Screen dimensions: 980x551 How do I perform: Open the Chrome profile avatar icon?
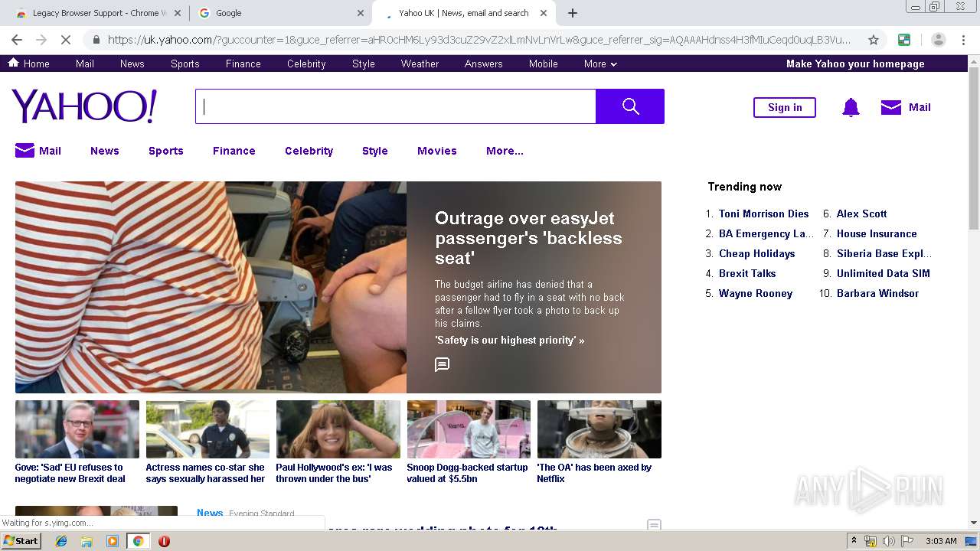(x=939, y=40)
